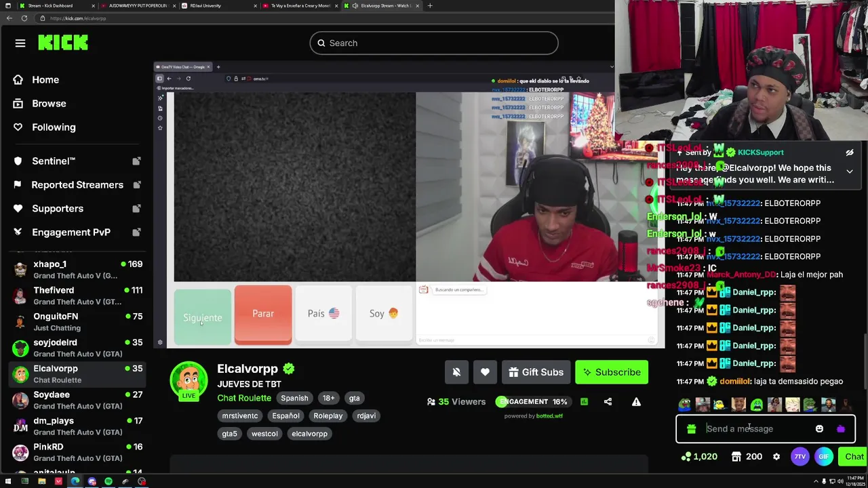Open soyjodelrd channel from the sidebar
868x488 pixels.
(x=78, y=348)
